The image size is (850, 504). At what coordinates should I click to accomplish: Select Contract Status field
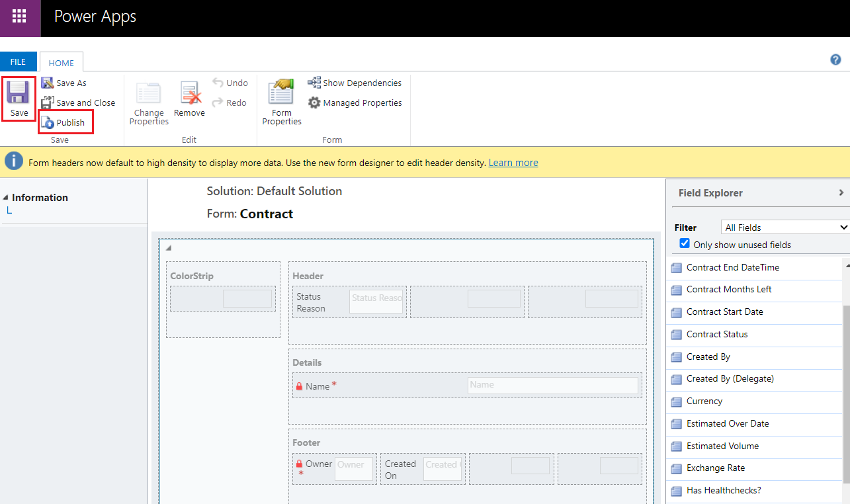click(x=754, y=334)
